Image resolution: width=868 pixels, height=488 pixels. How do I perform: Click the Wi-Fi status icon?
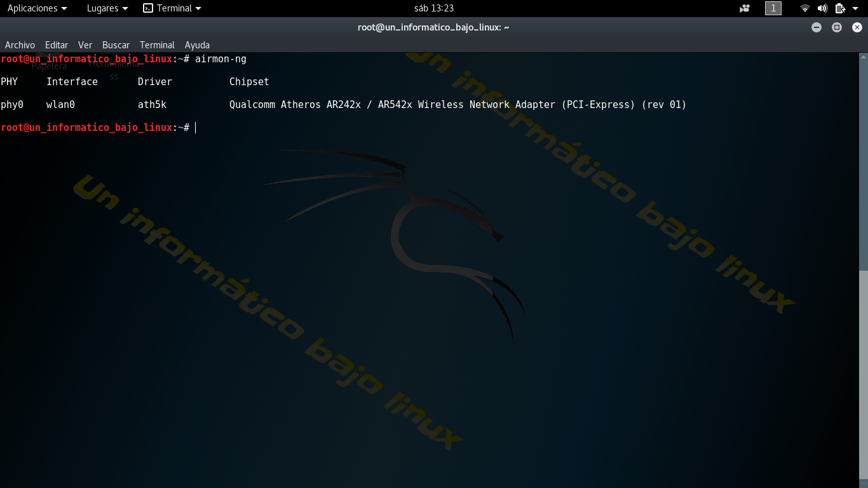pyautogui.click(x=805, y=8)
